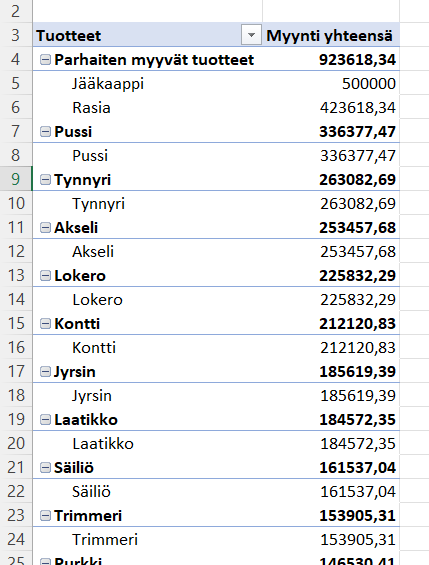Select the Myynti yhteensä header cell
Image resolution: width=429 pixels, height=565 pixels.
[331, 35]
